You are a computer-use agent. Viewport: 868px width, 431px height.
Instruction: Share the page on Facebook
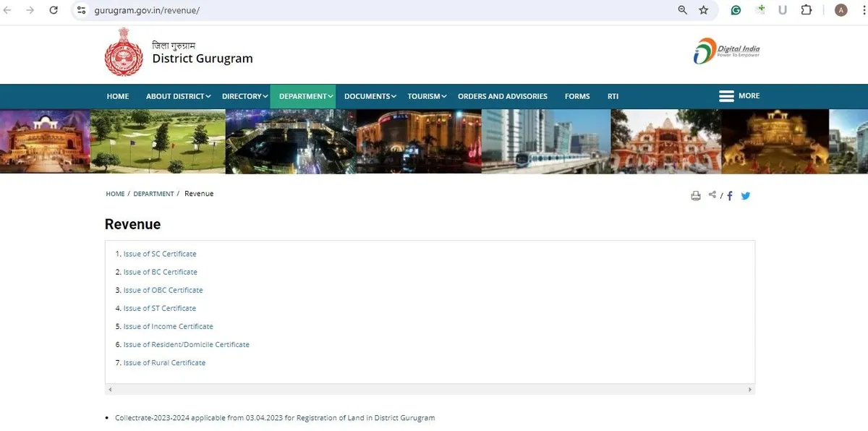pos(730,195)
